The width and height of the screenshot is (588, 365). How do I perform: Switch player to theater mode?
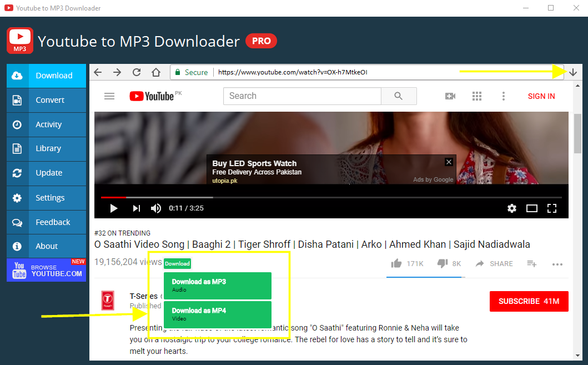pos(532,208)
